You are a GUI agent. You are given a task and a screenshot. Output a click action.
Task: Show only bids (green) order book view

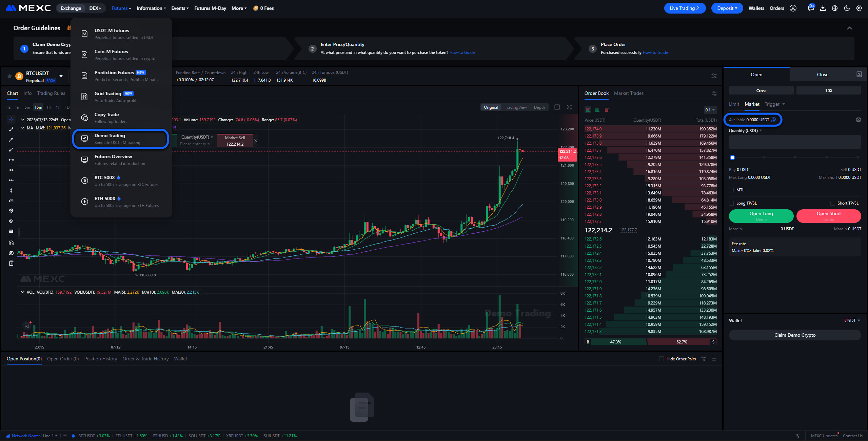click(597, 110)
